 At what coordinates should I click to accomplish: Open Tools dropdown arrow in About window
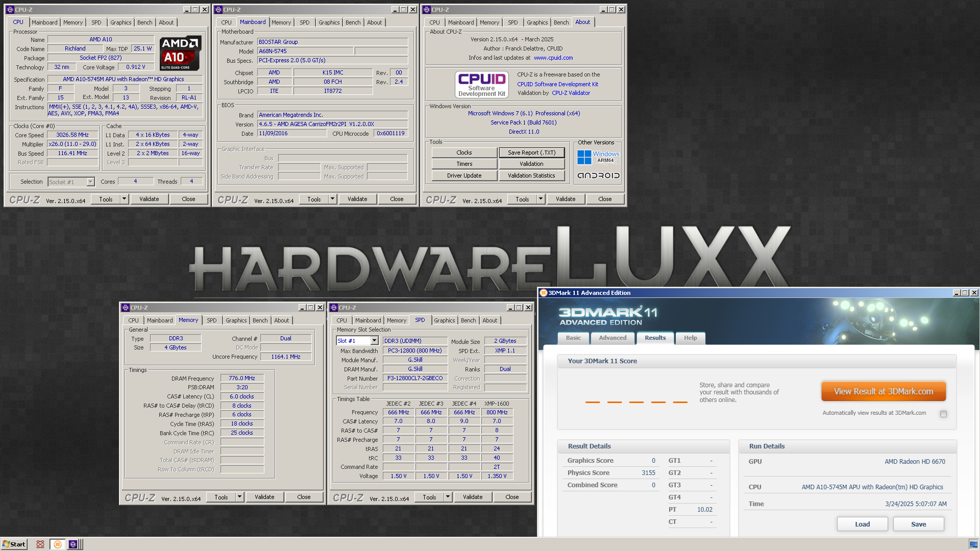click(541, 199)
